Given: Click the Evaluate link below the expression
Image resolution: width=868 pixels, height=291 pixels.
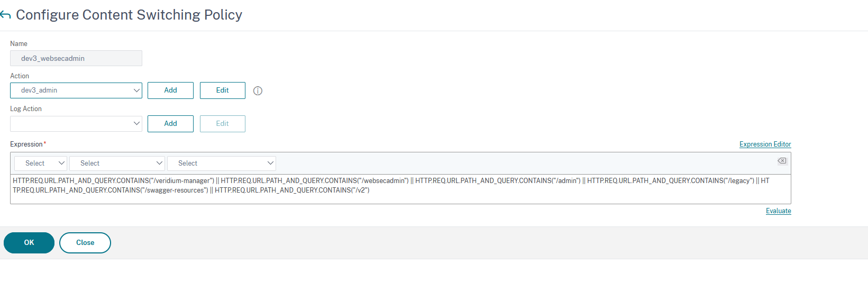Looking at the screenshot, I should 778,211.
